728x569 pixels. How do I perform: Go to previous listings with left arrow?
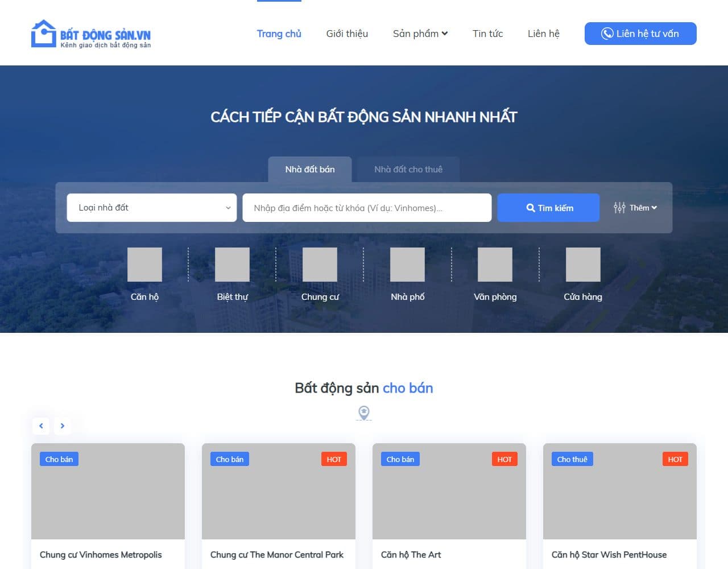pyautogui.click(x=41, y=426)
